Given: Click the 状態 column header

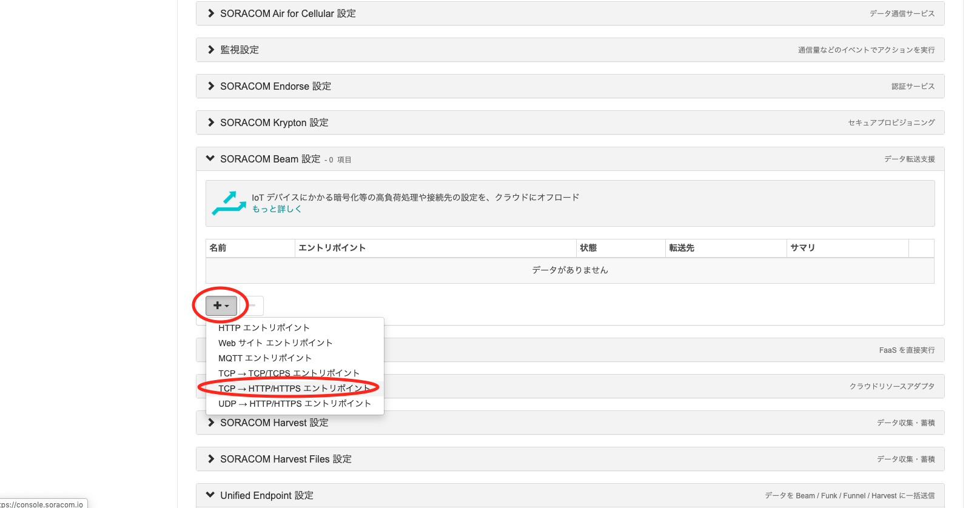Looking at the screenshot, I should pos(620,248).
